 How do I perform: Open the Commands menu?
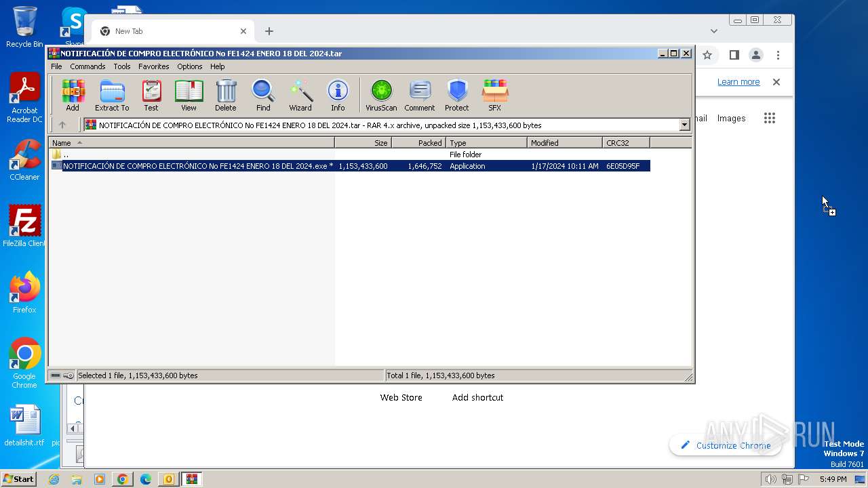[x=87, y=66]
